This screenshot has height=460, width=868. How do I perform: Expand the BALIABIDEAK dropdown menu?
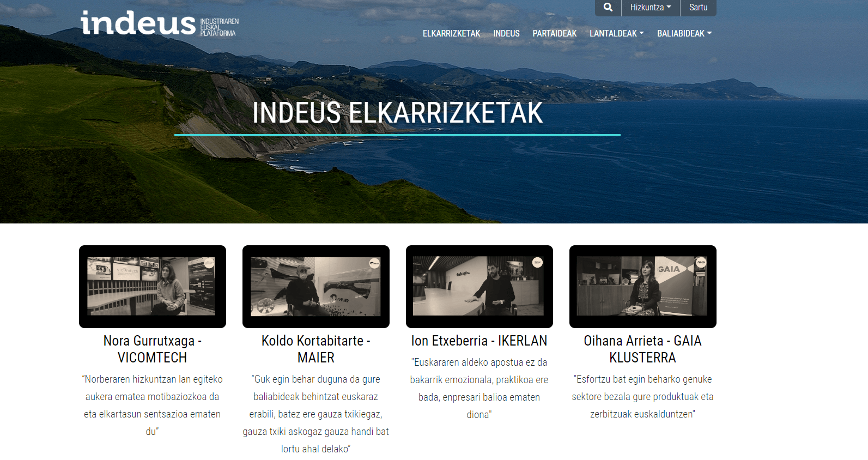(684, 33)
